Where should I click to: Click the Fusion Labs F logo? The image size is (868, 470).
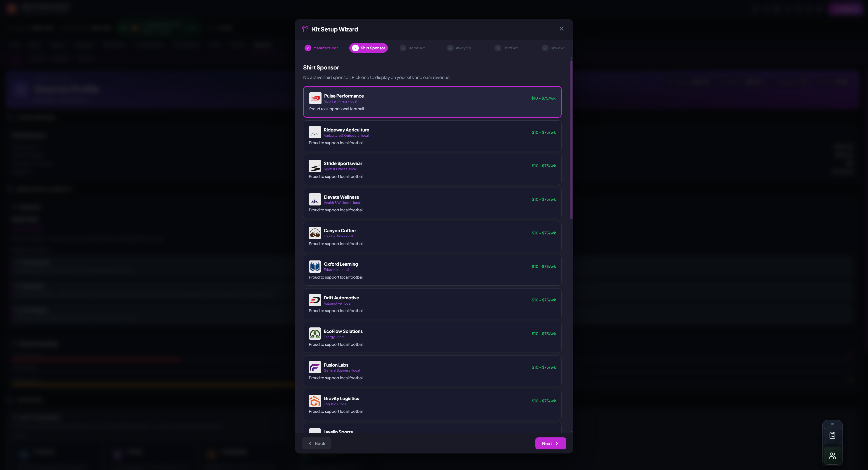click(315, 367)
